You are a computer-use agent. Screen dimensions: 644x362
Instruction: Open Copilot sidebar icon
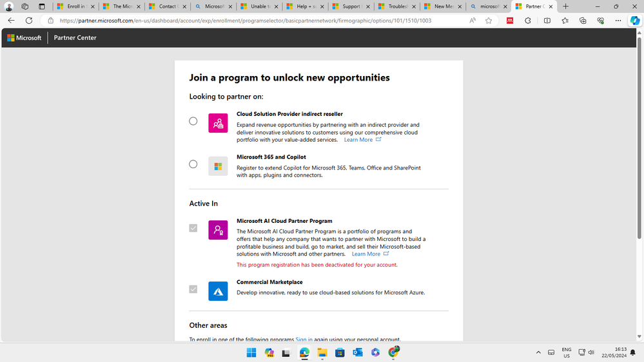pos(635,21)
